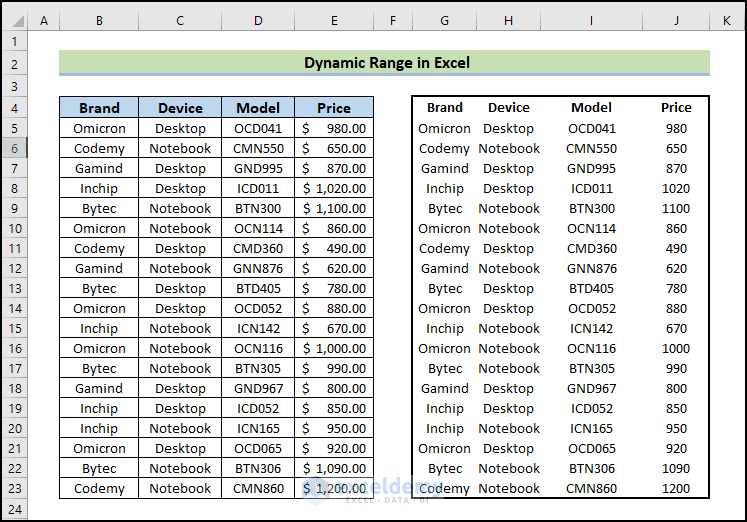Select cell CMN550 in column D

[x=258, y=148]
